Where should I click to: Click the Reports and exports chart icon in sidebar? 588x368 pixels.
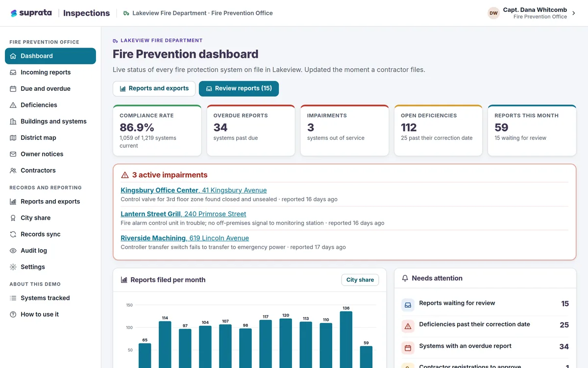click(x=13, y=202)
